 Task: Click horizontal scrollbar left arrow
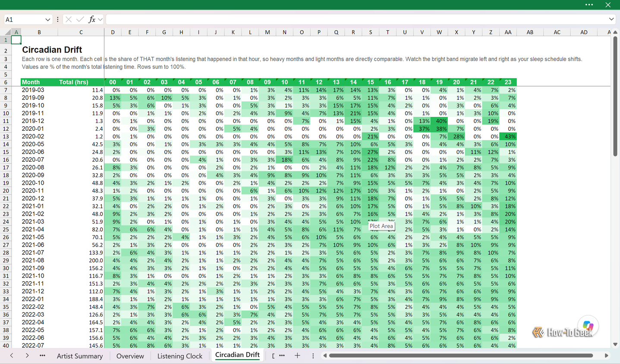point(325,356)
